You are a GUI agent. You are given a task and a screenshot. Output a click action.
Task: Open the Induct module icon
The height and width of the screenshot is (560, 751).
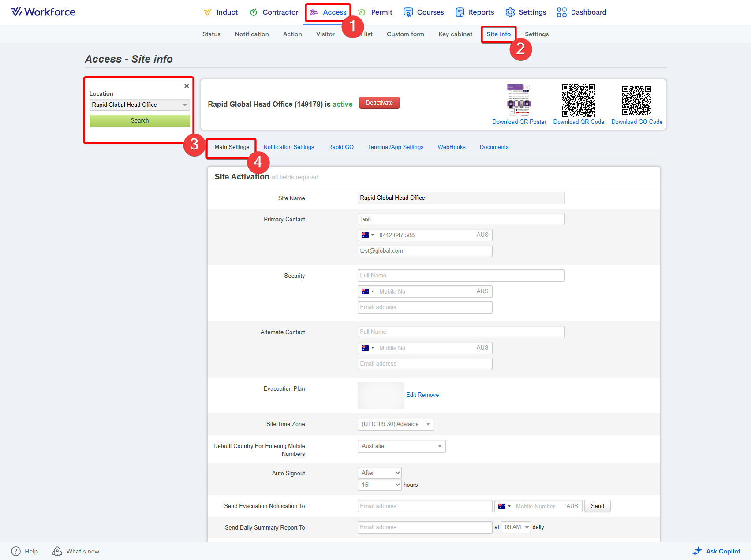(207, 12)
